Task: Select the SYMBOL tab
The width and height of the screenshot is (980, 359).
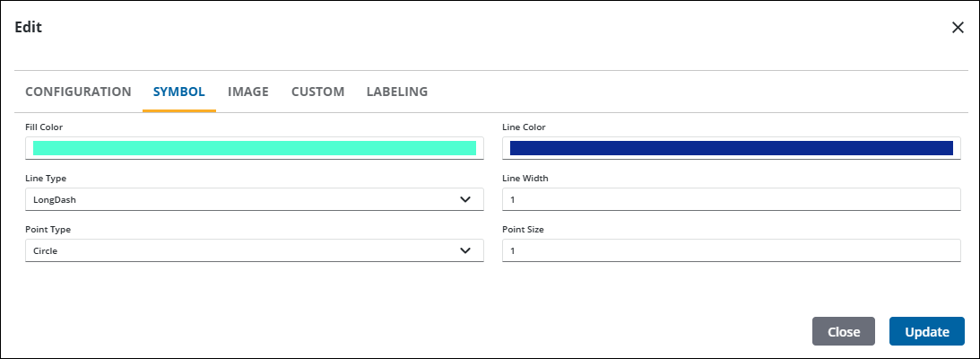Action: pos(179,92)
